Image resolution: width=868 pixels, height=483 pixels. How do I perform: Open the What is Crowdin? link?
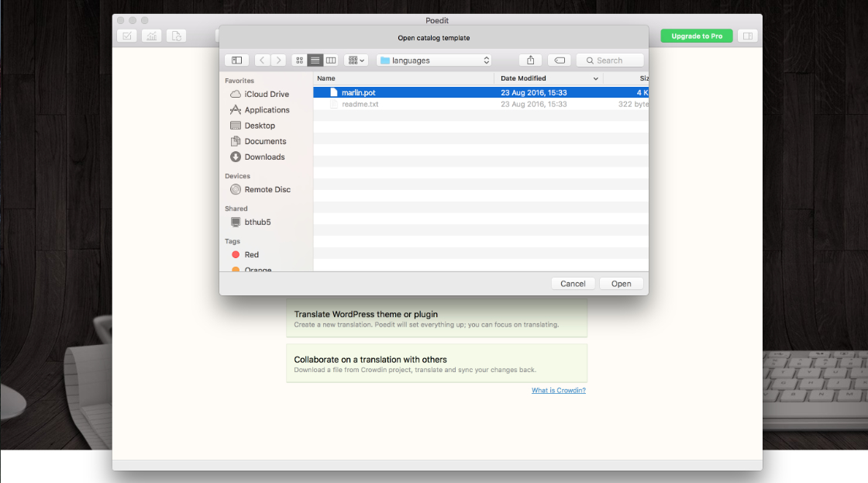[559, 391]
